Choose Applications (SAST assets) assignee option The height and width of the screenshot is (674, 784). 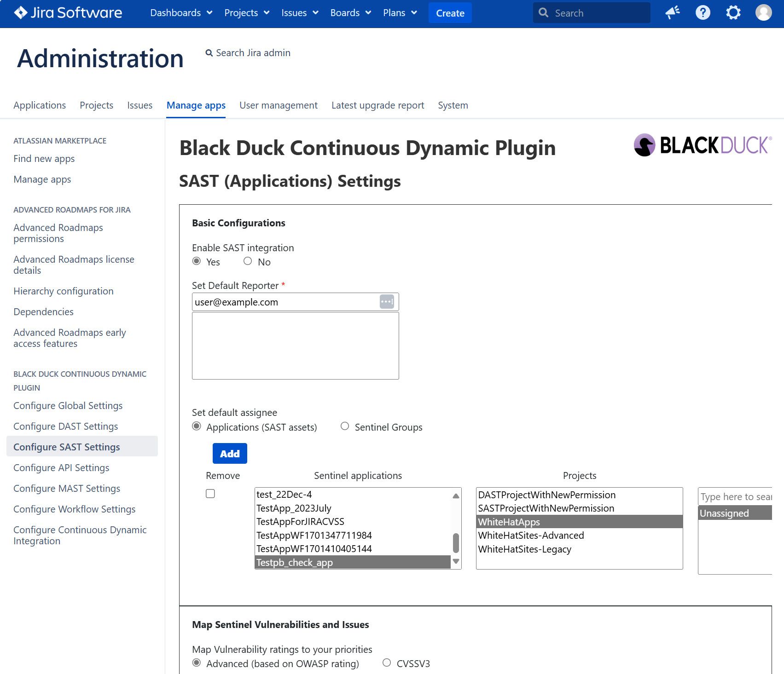tap(197, 426)
